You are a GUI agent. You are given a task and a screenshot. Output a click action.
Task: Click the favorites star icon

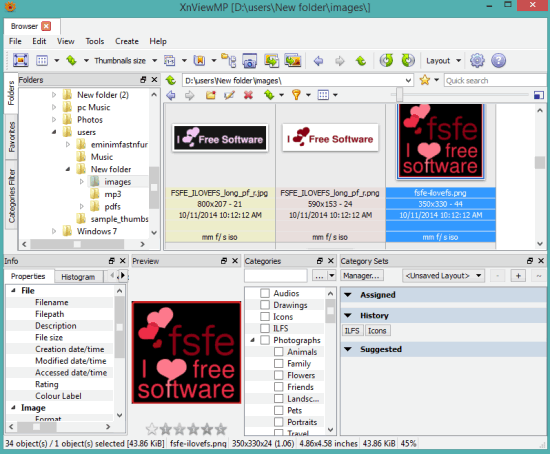pyautogui.click(x=425, y=80)
